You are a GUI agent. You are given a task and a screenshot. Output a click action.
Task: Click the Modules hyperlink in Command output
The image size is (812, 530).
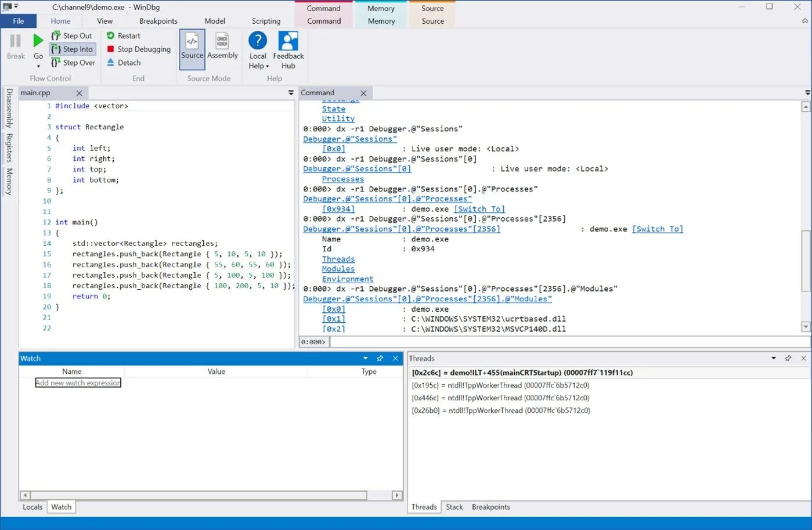(338, 269)
